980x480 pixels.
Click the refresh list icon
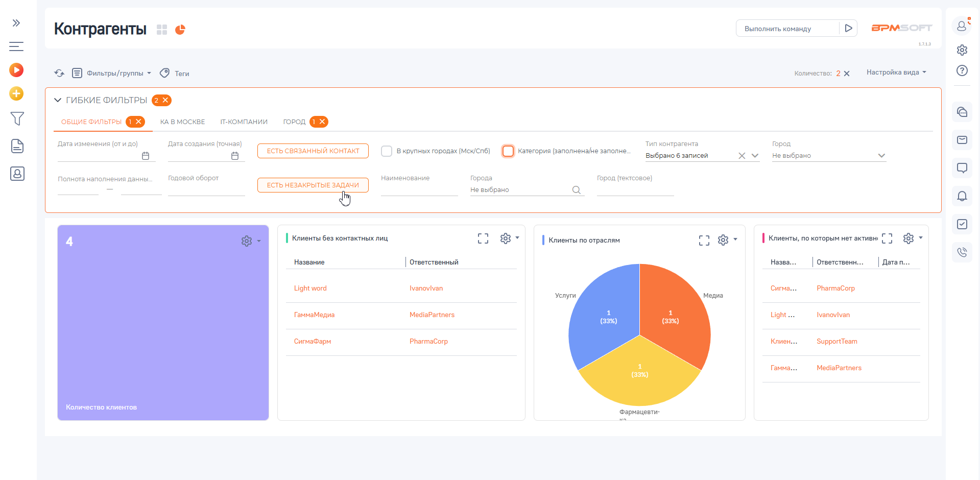[59, 73]
